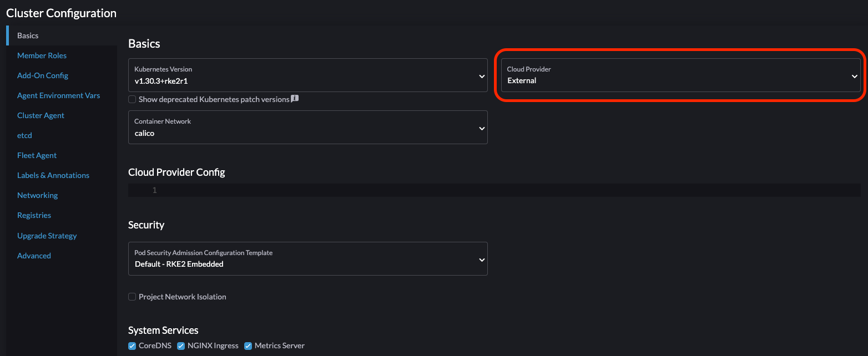The width and height of the screenshot is (868, 356).
Task: Uncheck the NGINX Ingress checkbox
Action: pos(181,346)
